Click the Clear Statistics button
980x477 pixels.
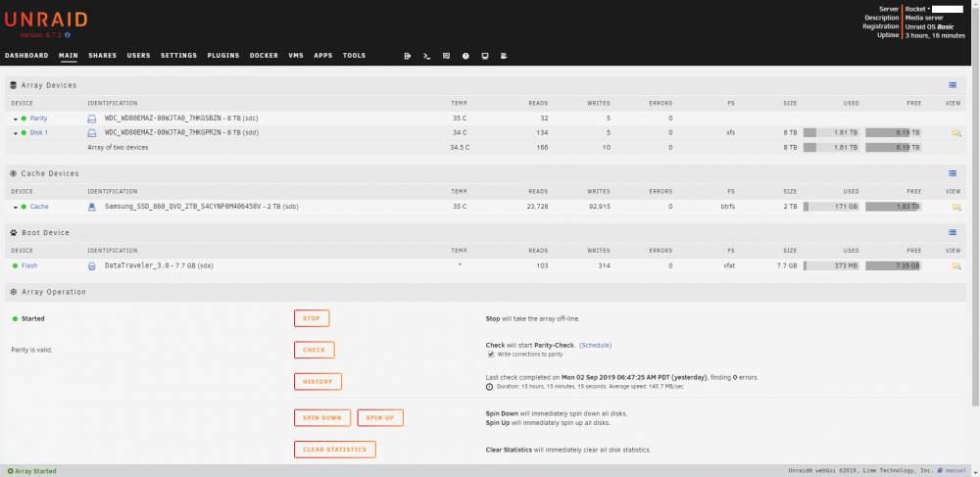coord(335,450)
